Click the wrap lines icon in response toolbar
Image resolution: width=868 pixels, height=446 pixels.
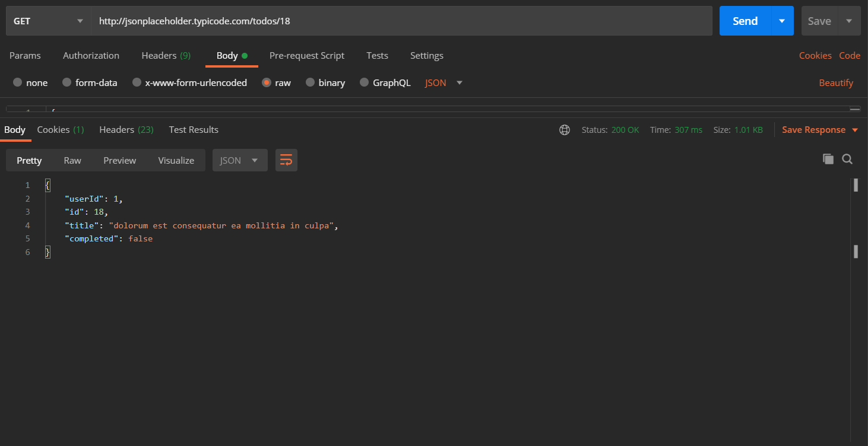point(286,160)
